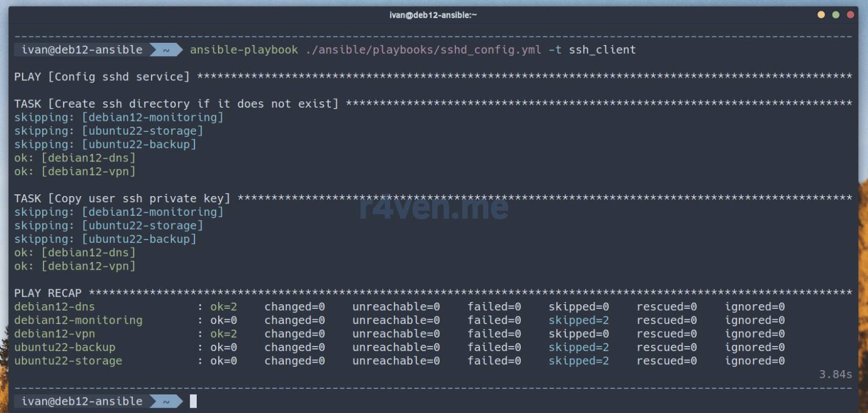Click the window title ivan@deb12-ansible:~
The image size is (868, 413).
[433, 15]
